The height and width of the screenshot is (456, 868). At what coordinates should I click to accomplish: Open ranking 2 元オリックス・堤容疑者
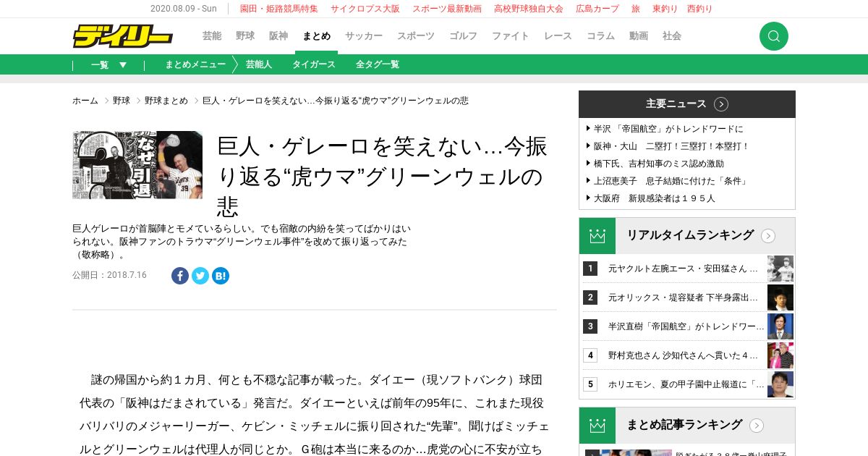(683, 297)
